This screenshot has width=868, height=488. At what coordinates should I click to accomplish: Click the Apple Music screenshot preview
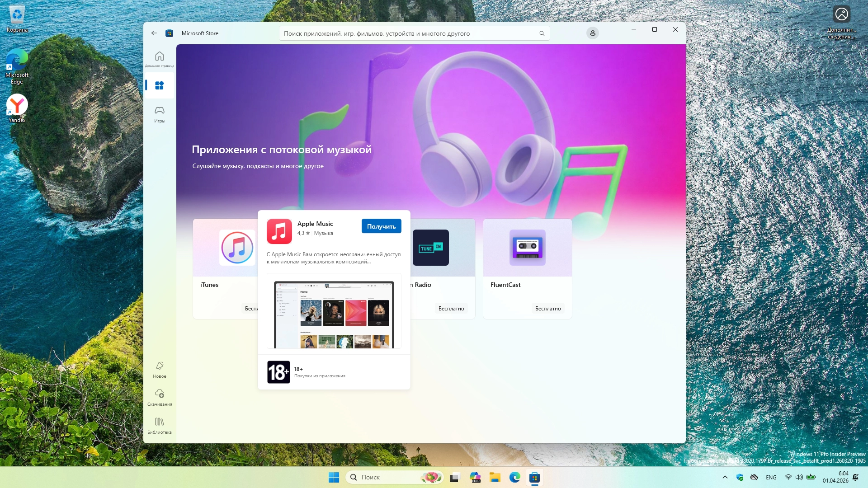click(x=334, y=311)
